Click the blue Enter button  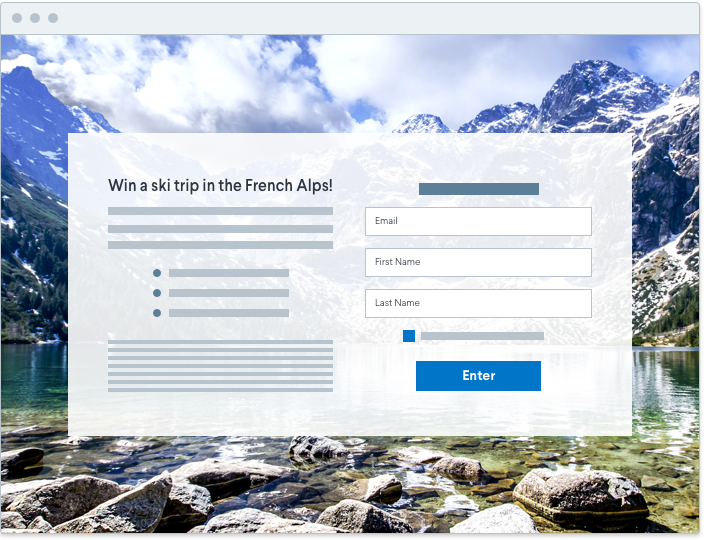click(x=478, y=376)
